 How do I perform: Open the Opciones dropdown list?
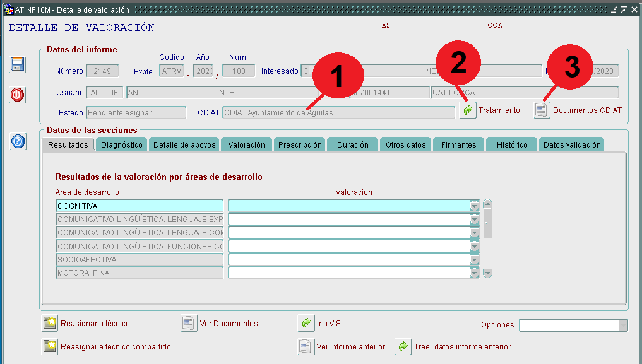click(x=622, y=325)
